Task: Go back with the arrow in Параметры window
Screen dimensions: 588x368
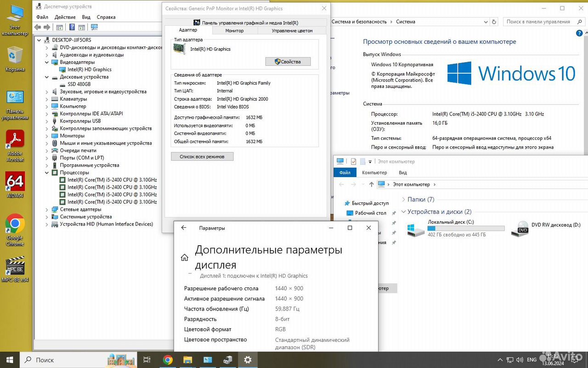Action: click(x=184, y=228)
